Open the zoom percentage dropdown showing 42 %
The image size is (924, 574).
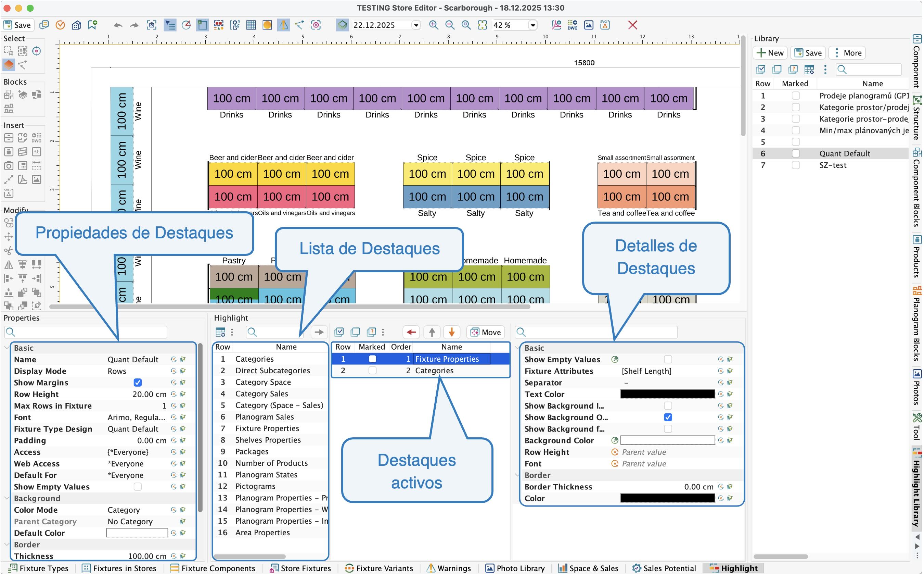[x=532, y=25]
